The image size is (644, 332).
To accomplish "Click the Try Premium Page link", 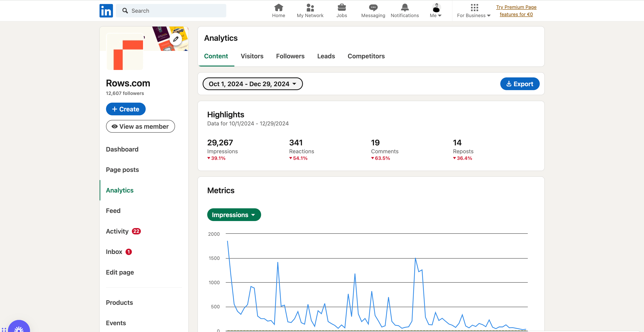I will tap(517, 11).
